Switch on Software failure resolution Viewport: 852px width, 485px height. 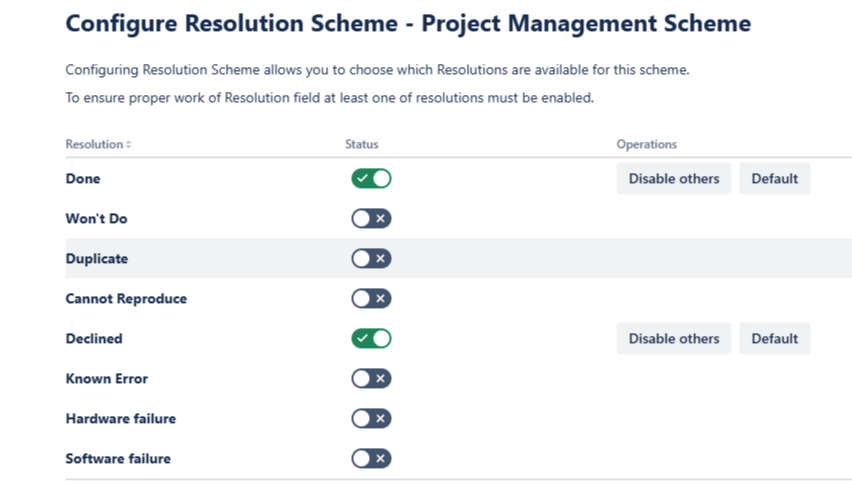click(x=371, y=459)
